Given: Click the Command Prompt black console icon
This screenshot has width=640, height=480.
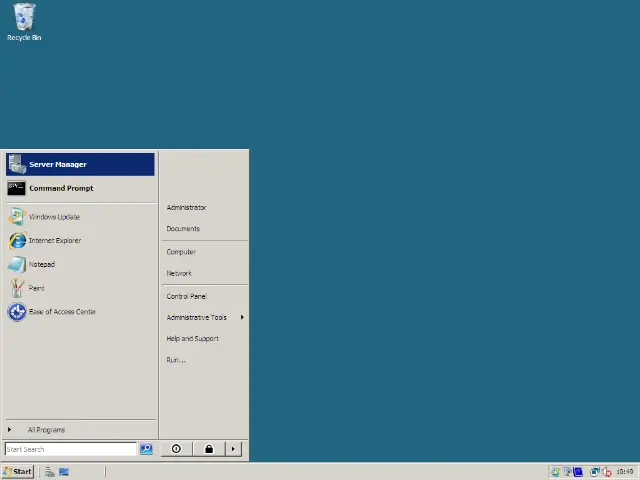Looking at the screenshot, I should (16, 188).
